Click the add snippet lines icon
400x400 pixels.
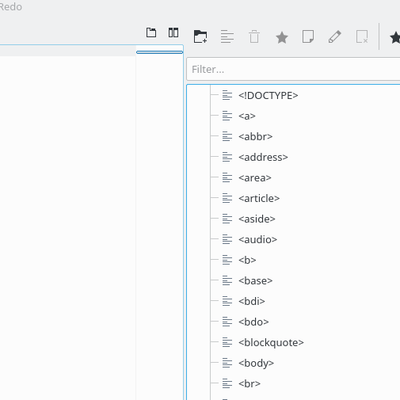pos(227,37)
